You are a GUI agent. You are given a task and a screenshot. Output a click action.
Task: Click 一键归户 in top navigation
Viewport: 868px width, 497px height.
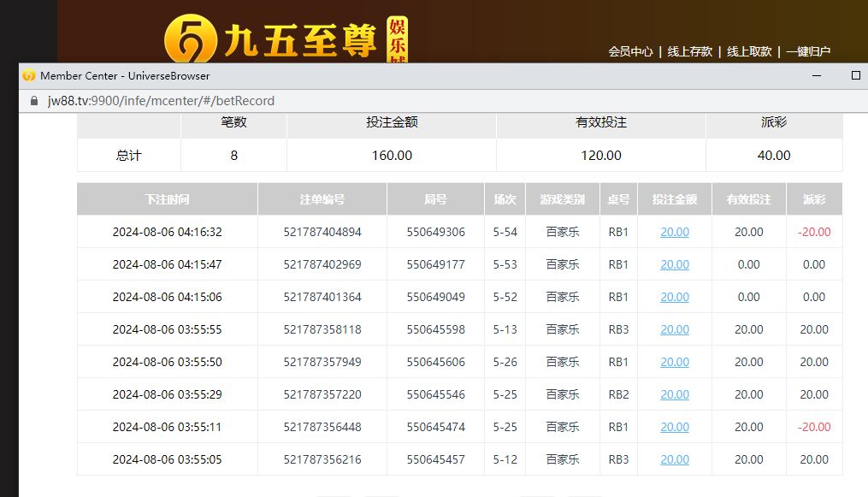[x=808, y=51]
